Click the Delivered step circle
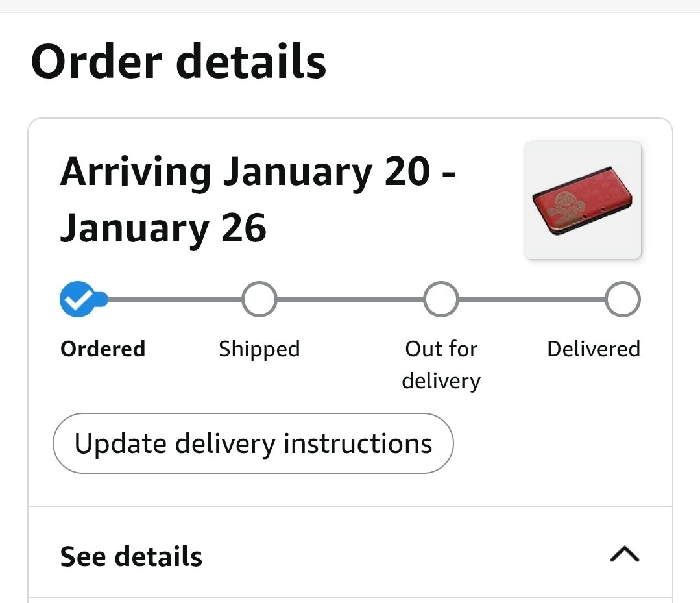Viewport: 700px width, 603px height. [623, 299]
